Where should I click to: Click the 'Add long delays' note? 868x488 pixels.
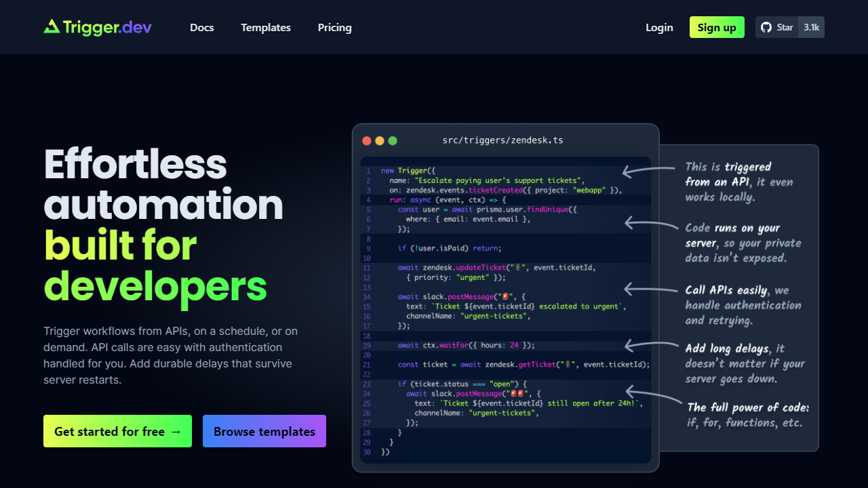[745, 363]
